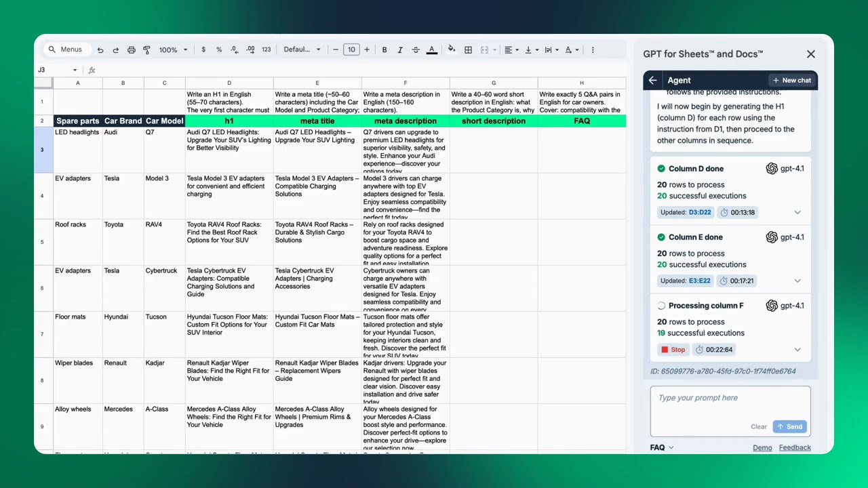Click the OpenAI logo beside Column D
868x488 pixels.
(x=772, y=169)
